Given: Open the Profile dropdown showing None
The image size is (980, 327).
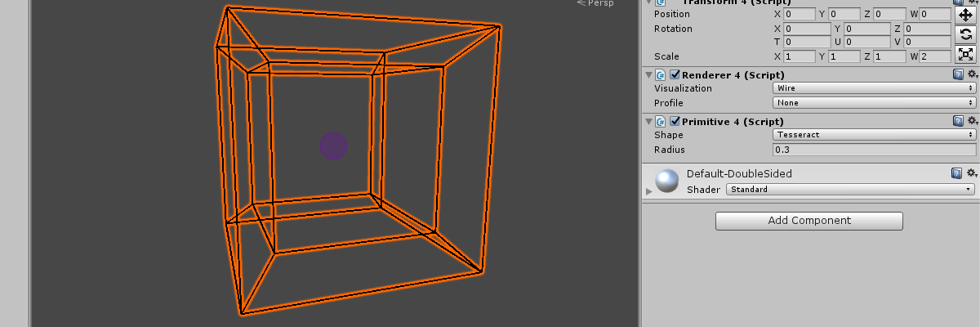Looking at the screenshot, I should [874, 103].
